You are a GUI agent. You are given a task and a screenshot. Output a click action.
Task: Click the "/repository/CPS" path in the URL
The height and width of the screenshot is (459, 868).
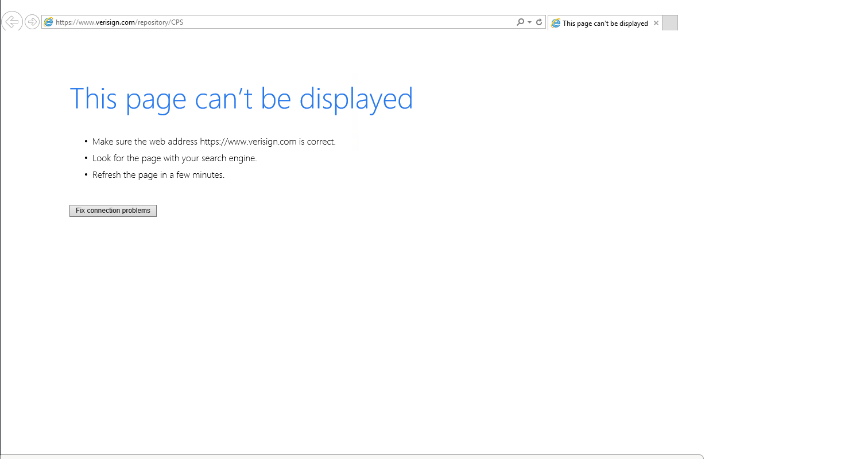click(x=160, y=22)
